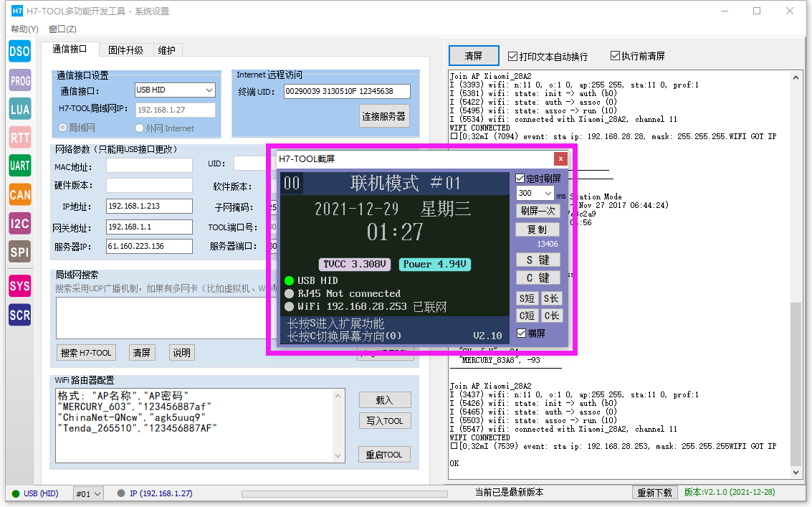Toggle 横屏 landscape checkbox
This screenshot has height=507, width=812.
522,333
